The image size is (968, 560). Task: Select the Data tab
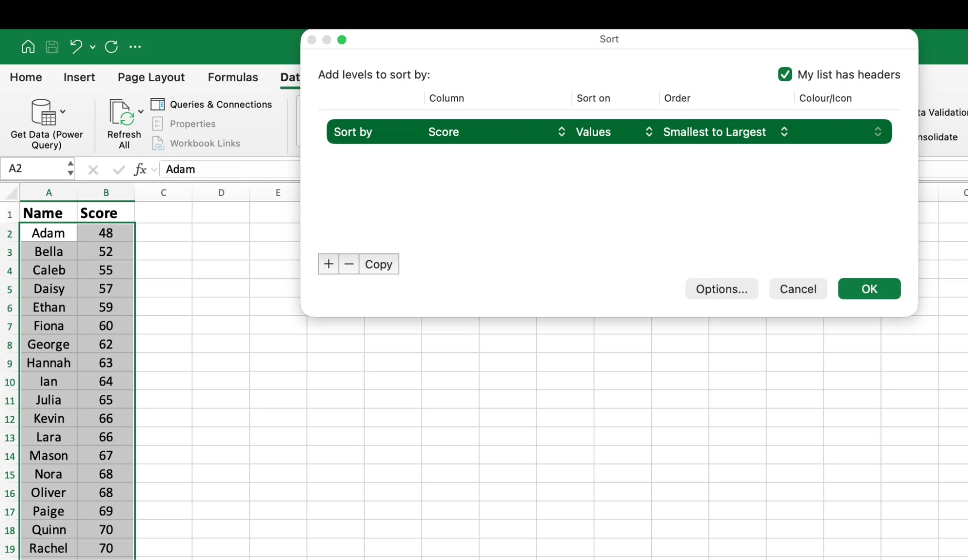click(290, 77)
